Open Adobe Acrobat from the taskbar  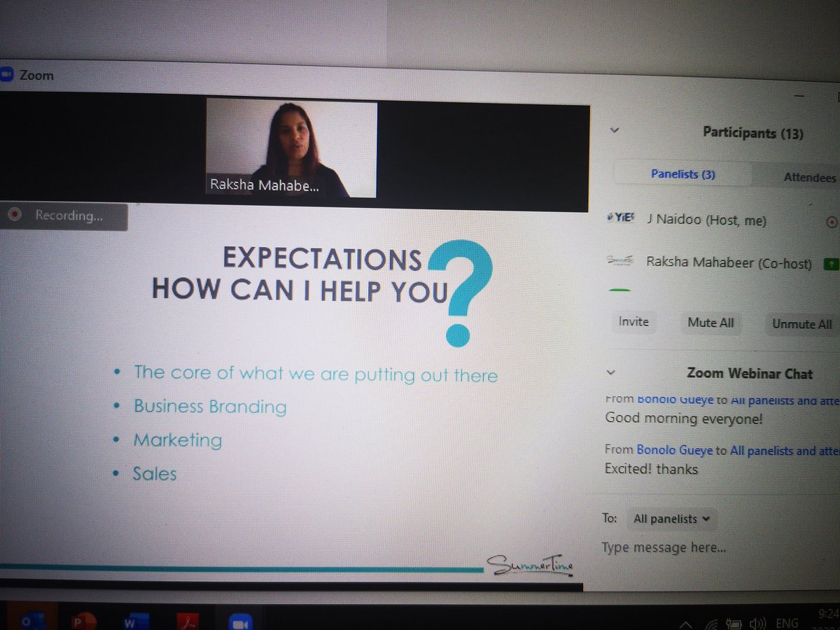pyautogui.click(x=186, y=620)
